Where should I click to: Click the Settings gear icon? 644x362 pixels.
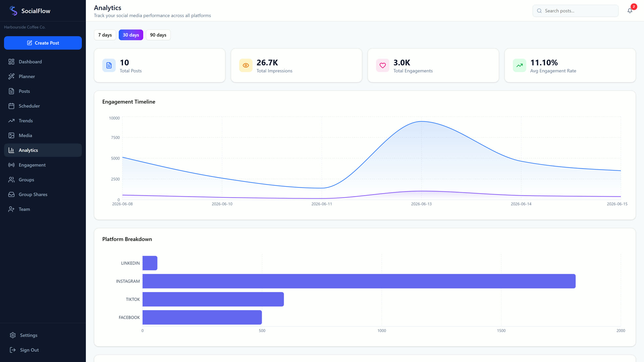click(x=13, y=335)
